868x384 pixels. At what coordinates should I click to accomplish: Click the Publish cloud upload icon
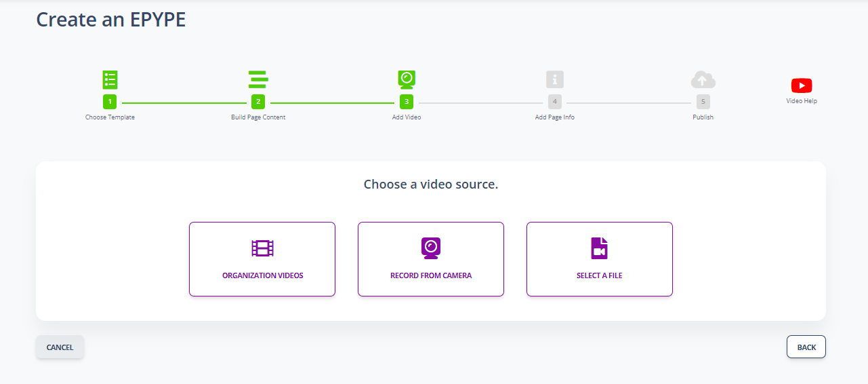[703, 79]
